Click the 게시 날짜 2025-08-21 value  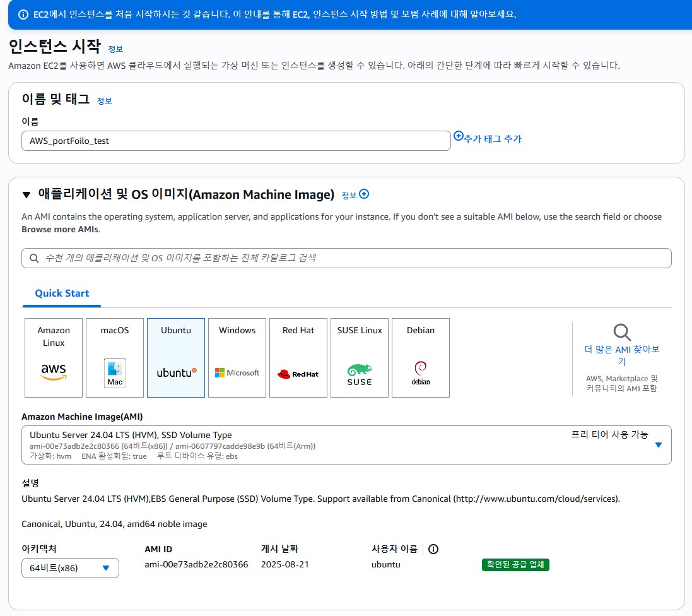point(284,564)
